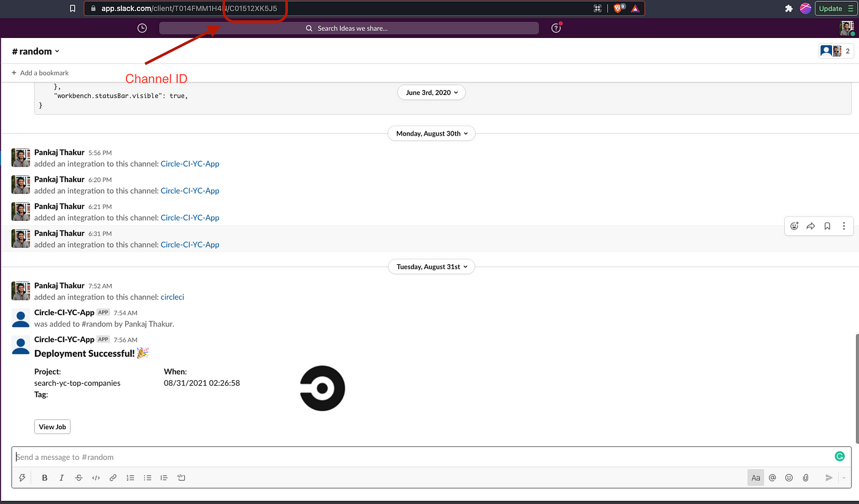Click the 08/31/2021 02:26:58 timestamp value
859x504 pixels.
click(202, 383)
